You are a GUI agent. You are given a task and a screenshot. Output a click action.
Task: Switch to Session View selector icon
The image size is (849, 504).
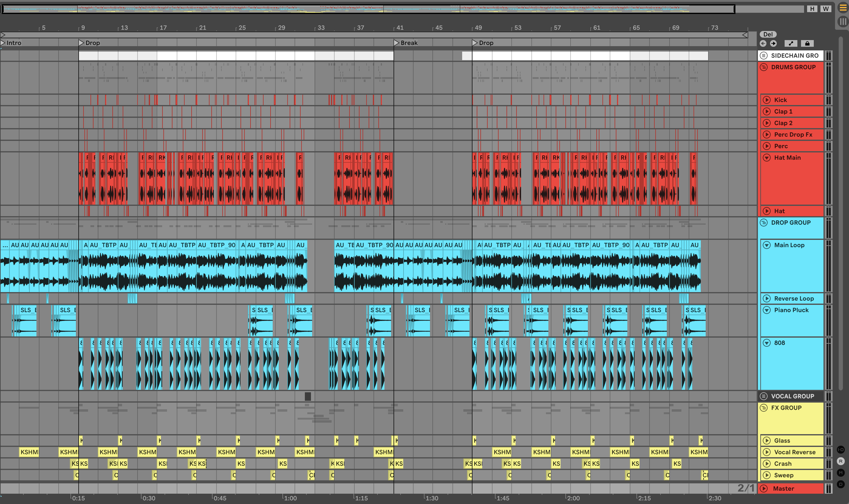[x=843, y=22]
